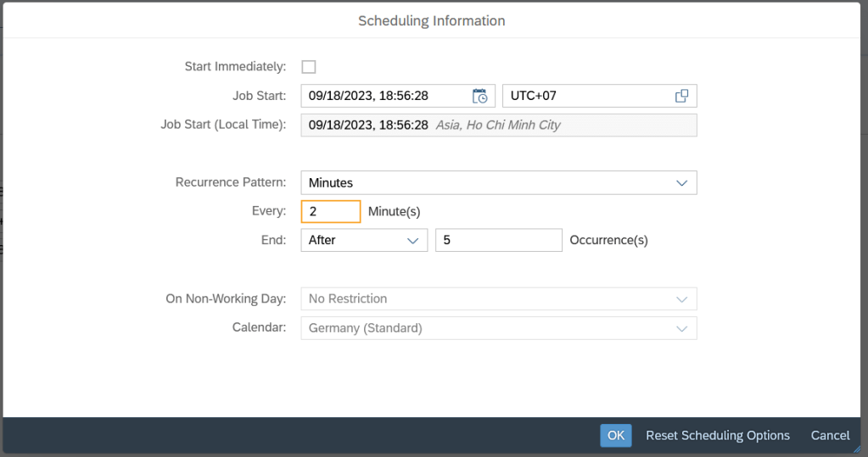Expand the On Non-Working Day dropdown arrow
868x457 pixels.
681,299
